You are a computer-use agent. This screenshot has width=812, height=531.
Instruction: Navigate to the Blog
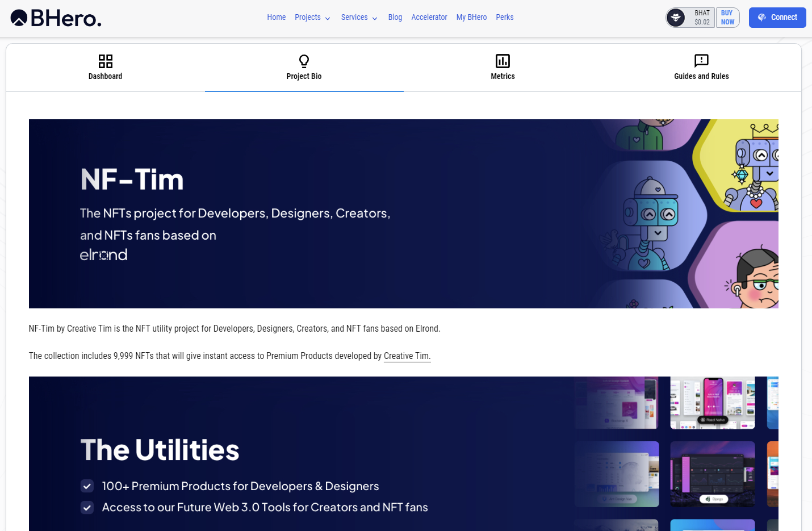[x=395, y=17]
